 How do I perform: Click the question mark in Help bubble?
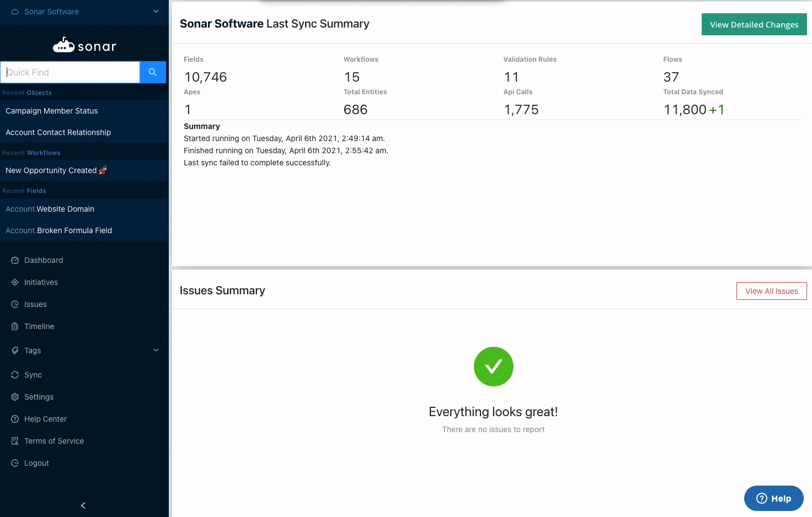tap(762, 498)
